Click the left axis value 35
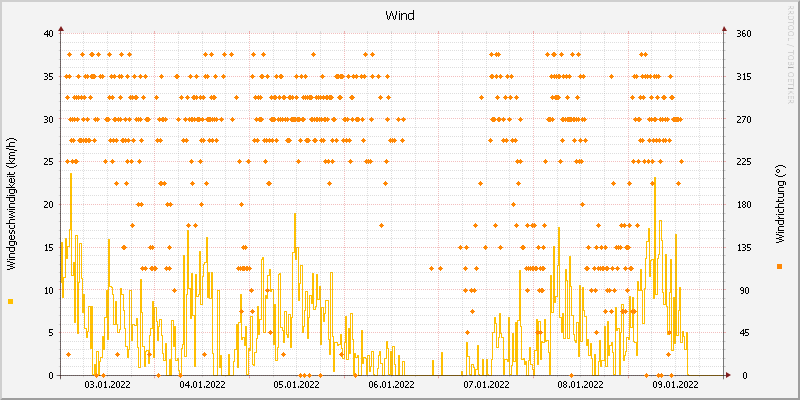The image size is (800, 400). pos(48,77)
